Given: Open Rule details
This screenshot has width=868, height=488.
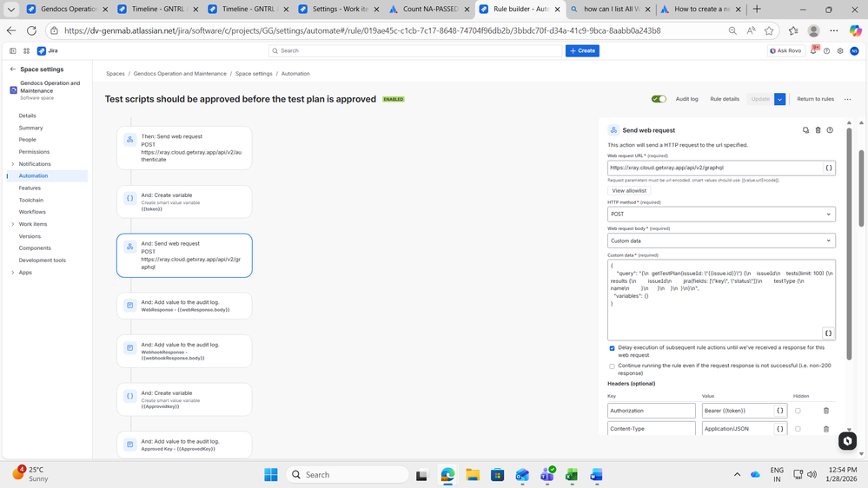Looking at the screenshot, I should (x=725, y=99).
